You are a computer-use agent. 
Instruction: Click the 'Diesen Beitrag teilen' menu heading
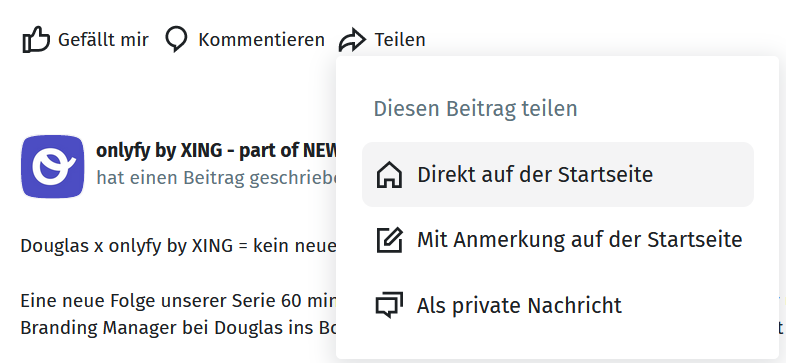pos(475,109)
